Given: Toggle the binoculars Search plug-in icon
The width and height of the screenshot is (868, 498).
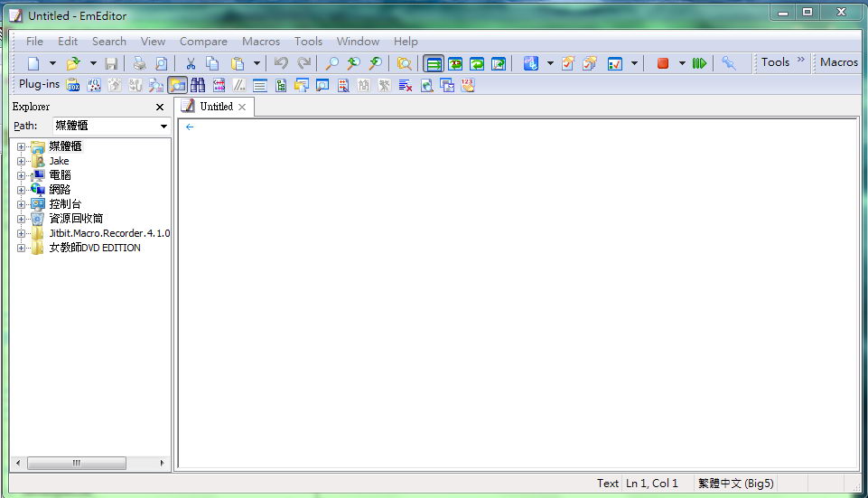Looking at the screenshot, I should pyautogui.click(x=198, y=85).
